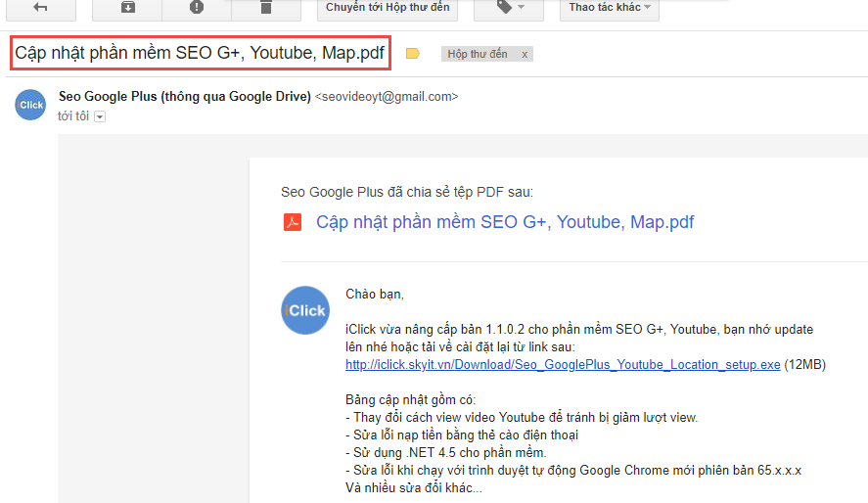Click the text Và nhiều sửa đổi khác
The height and width of the screenshot is (503, 868).
pyautogui.click(x=414, y=488)
